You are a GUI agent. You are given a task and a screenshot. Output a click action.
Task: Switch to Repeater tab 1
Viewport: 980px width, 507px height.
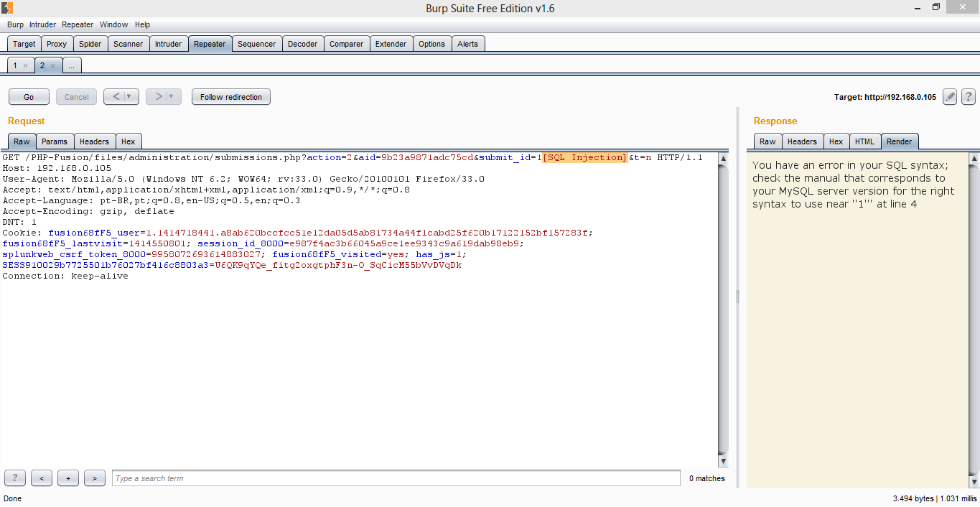pyautogui.click(x=15, y=65)
